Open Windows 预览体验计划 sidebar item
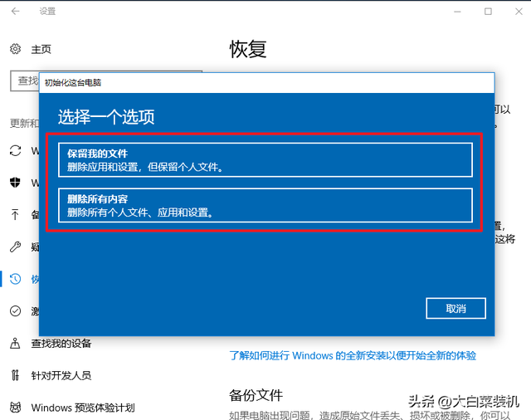 coord(83,408)
